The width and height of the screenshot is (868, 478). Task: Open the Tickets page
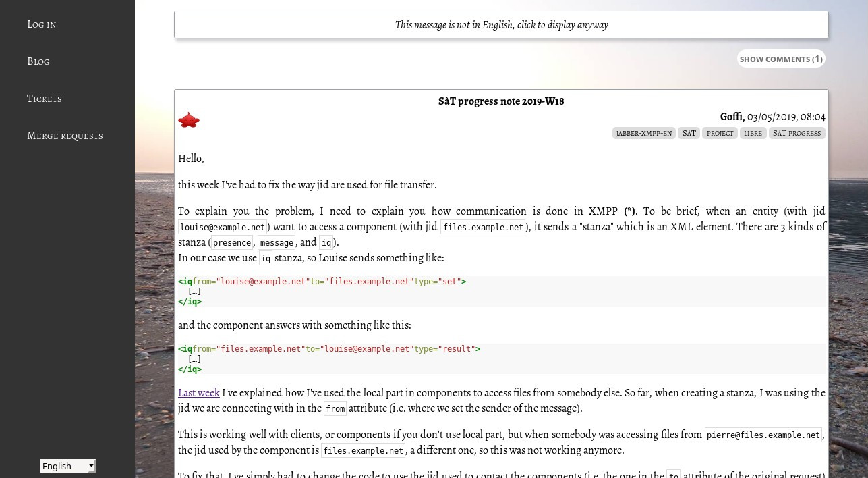(45, 99)
